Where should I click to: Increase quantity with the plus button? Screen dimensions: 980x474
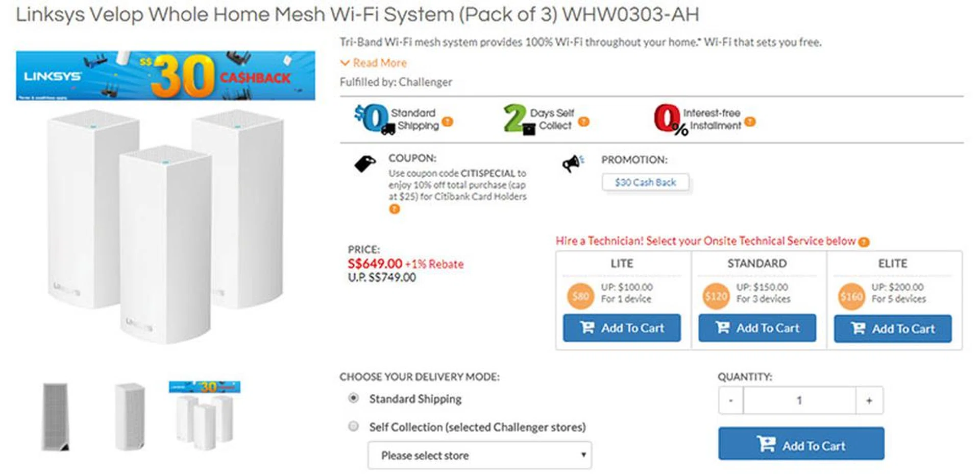click(869, 400)
